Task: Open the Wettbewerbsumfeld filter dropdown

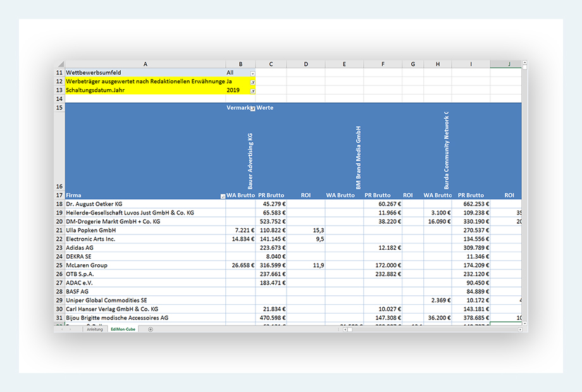Action: [x=252, y=73]
